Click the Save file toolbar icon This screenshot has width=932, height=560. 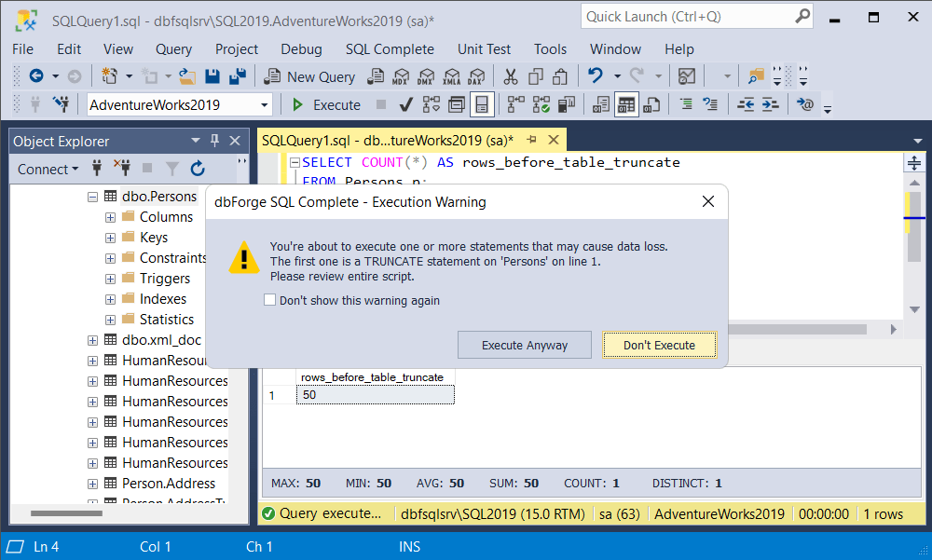pyautogui.click(x=212, y=77)
